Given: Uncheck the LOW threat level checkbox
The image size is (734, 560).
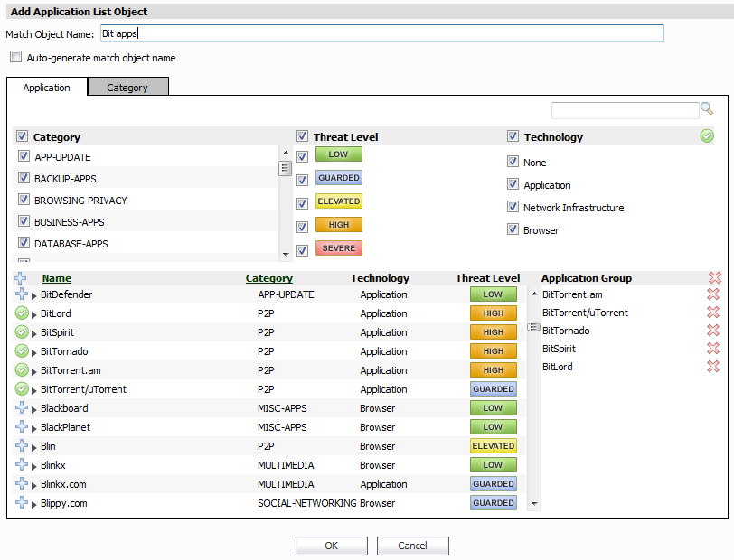Looking at the screenshot, I should 303,157.
